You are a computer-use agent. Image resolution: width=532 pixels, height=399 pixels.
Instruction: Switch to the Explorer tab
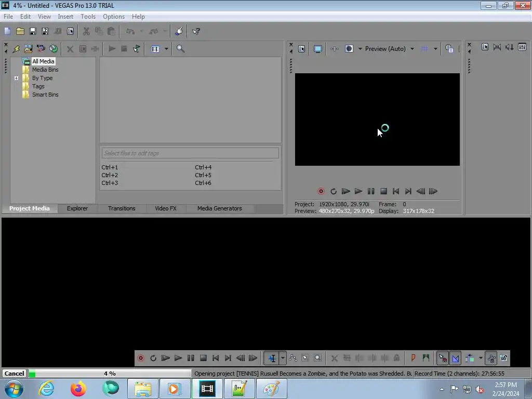[x=77, y=208]
